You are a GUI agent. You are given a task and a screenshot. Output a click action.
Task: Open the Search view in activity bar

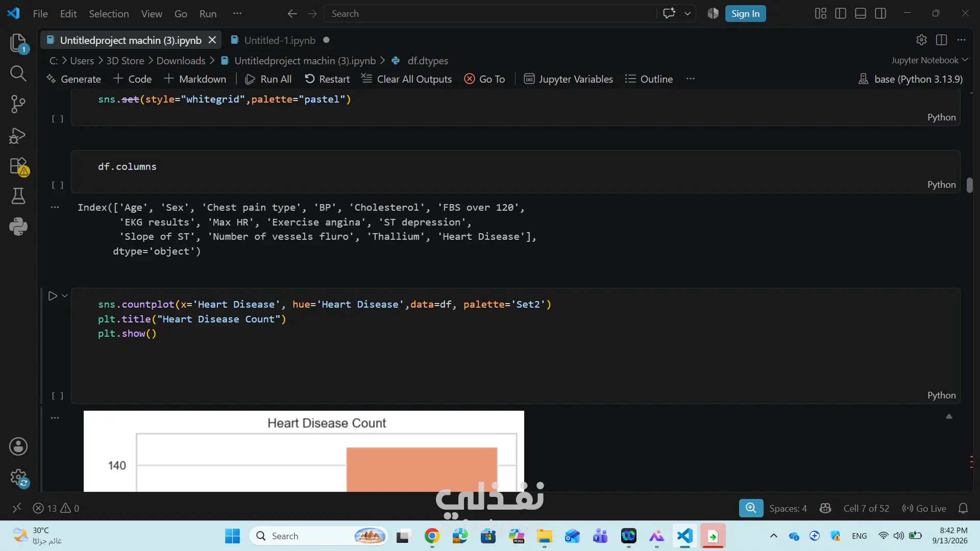pyautogui.click(x=18, y=73)
